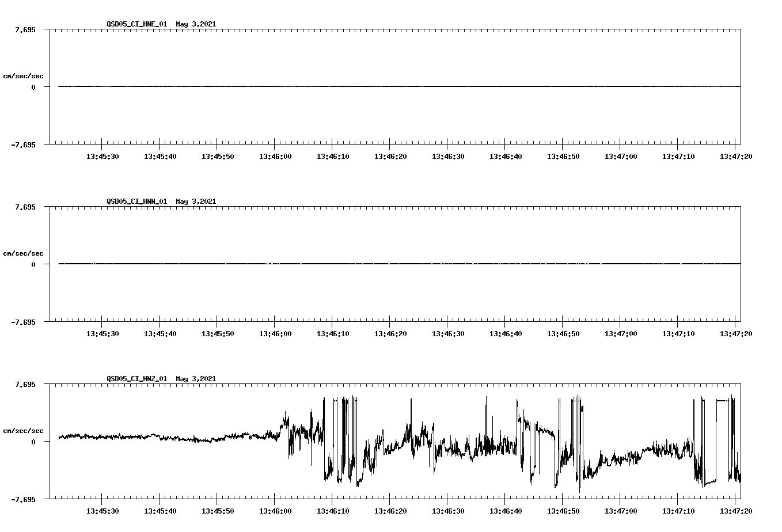
Task: Click the May 3,2021 date on bottom plot
Action: pos(196,379)
